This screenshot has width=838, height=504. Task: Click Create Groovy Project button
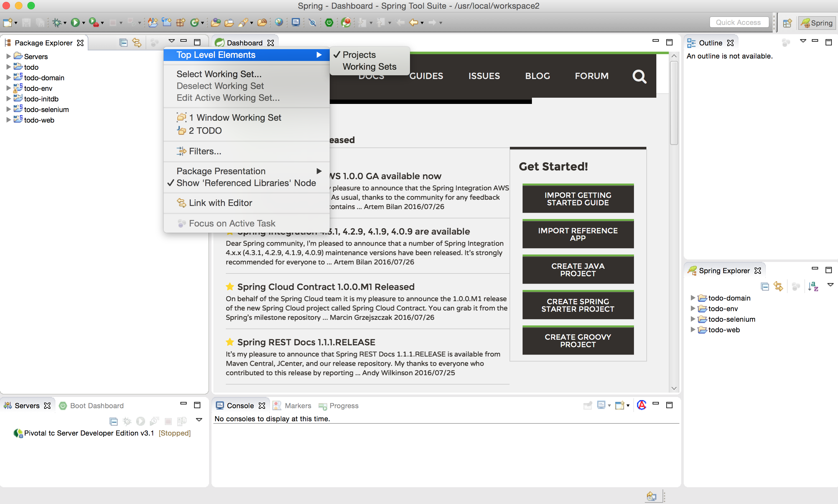click(578, 341)
